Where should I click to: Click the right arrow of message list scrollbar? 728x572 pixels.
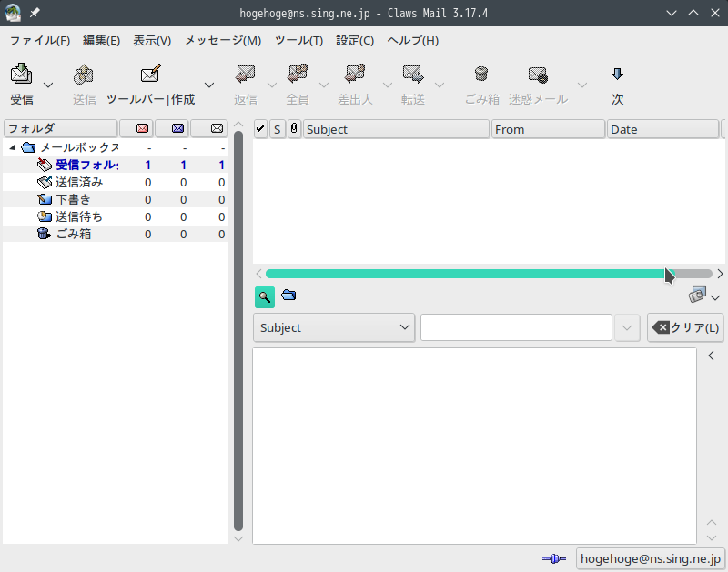coord(720,274)
